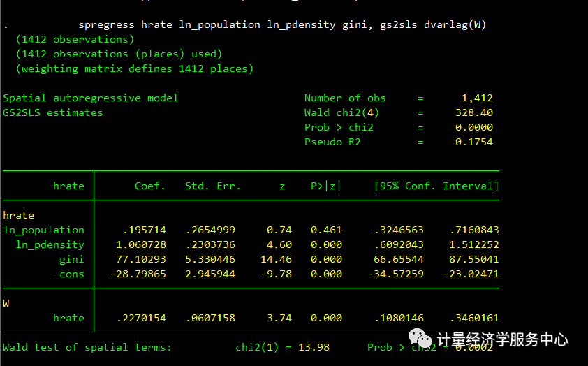Click the "GS2SLS estimates" label
The image size is (588, 366).
52,113
